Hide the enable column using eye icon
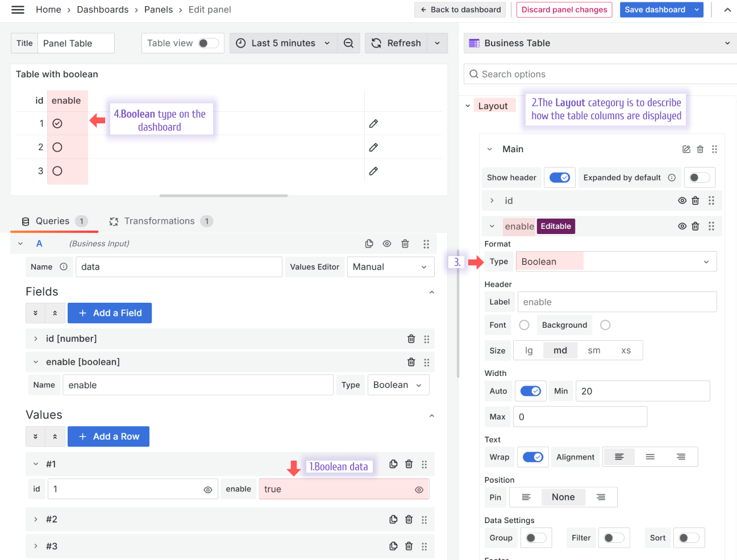Viewport: 737px width, 560px height. [x=682, y=226]
